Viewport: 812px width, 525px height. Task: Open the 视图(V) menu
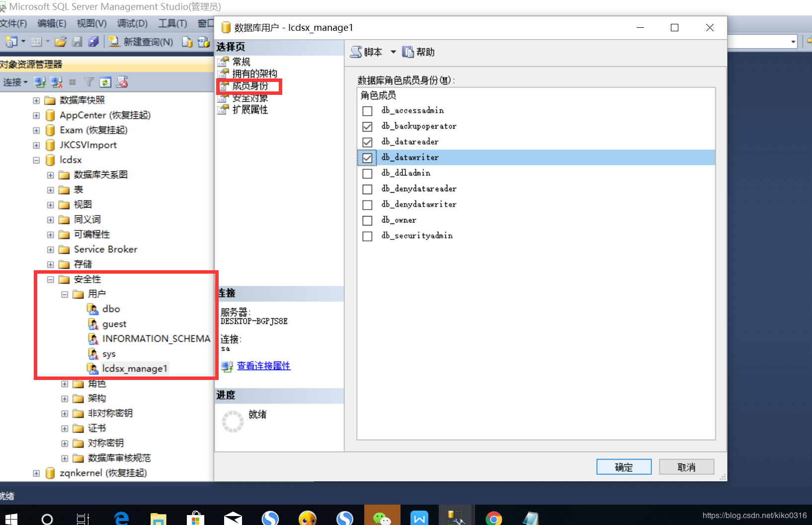coord(91,23)
